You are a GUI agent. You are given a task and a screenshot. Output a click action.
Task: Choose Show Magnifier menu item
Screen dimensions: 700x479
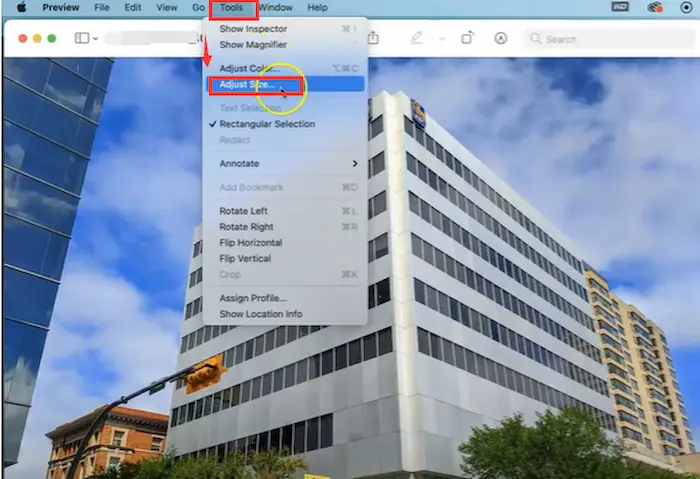click(285, 45)
